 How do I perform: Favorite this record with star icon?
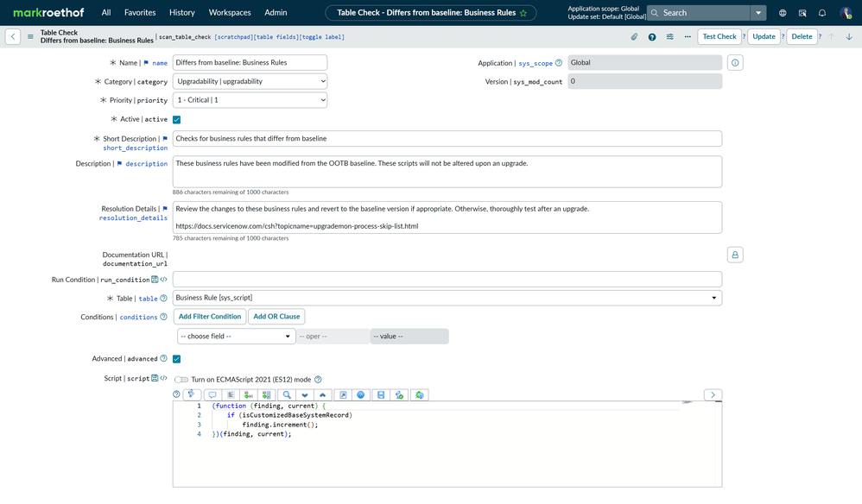click(x=523, y=13)
